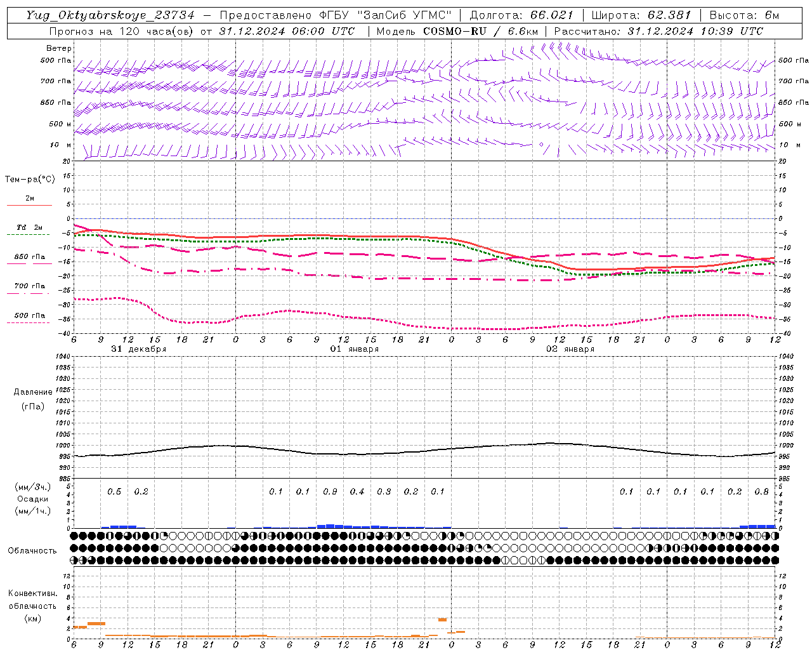812x650 pixels.
Task: Click the (мм/3ч.) precipitation unit label
Action: pos(33,487)
